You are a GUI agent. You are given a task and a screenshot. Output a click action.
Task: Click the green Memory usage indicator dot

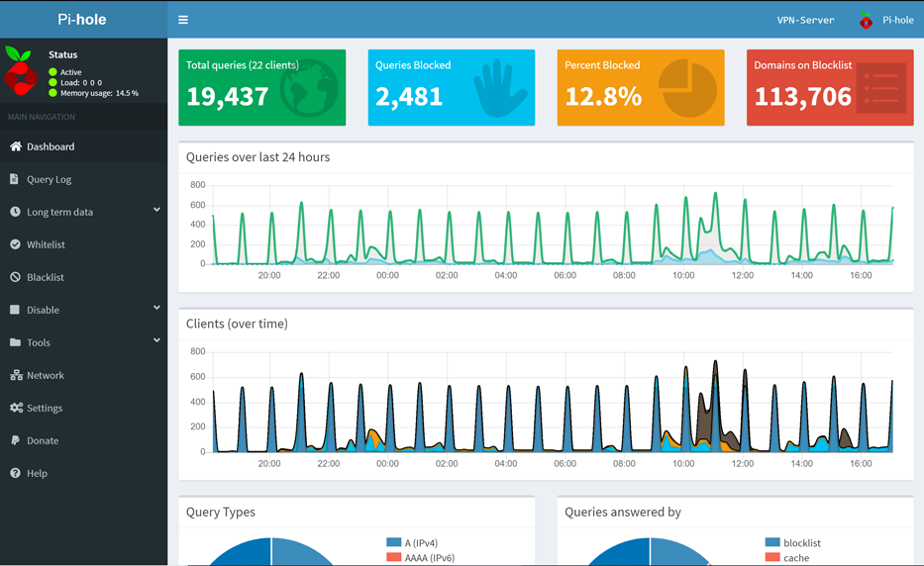point(53,93)
